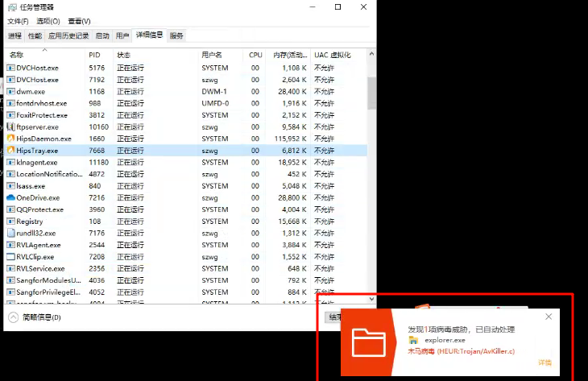Click the OneDrive.exe cloud icon
The image size is (588, 381).
pos(10,197)
